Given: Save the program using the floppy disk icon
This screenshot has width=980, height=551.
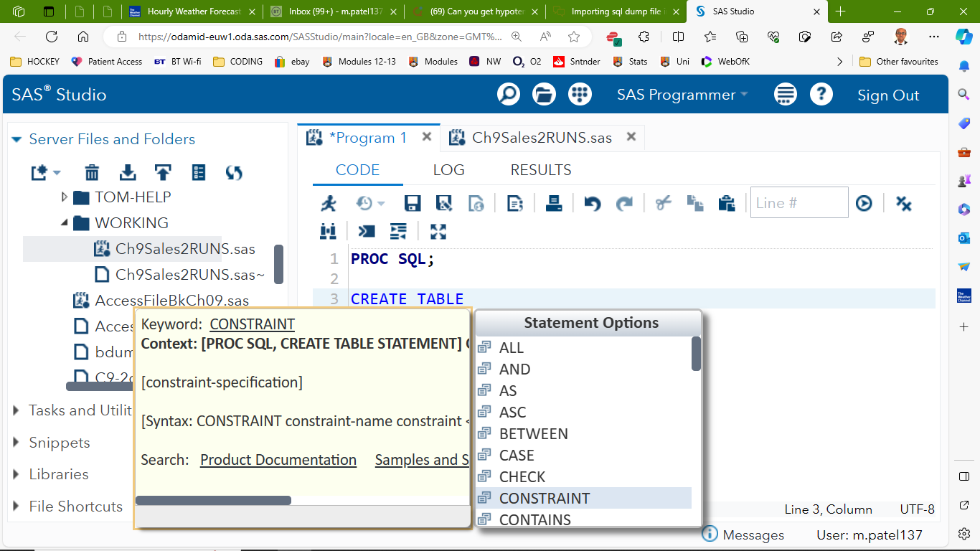Looking at the screenshot, I should [413, 203].
